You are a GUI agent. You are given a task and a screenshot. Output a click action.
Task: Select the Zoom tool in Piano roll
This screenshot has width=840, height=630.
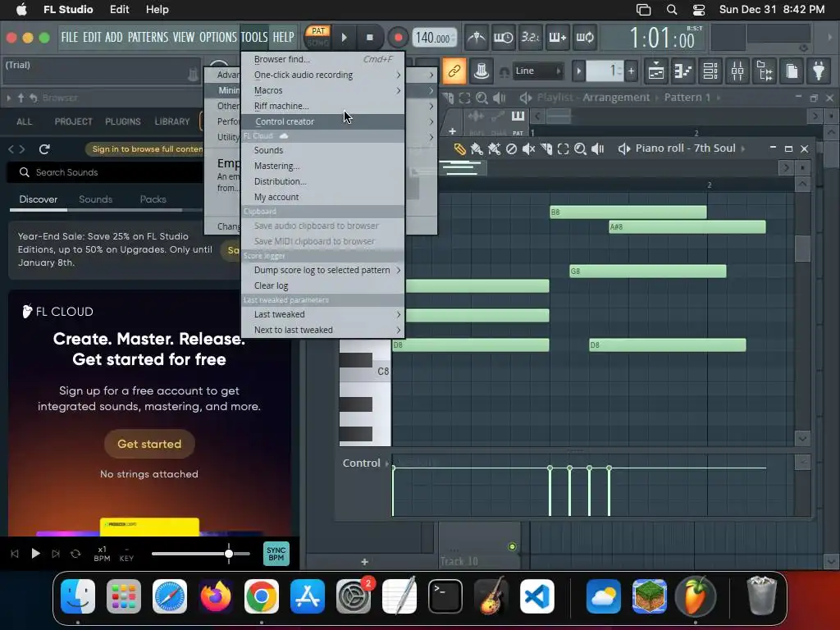click(x=580, y=149)
